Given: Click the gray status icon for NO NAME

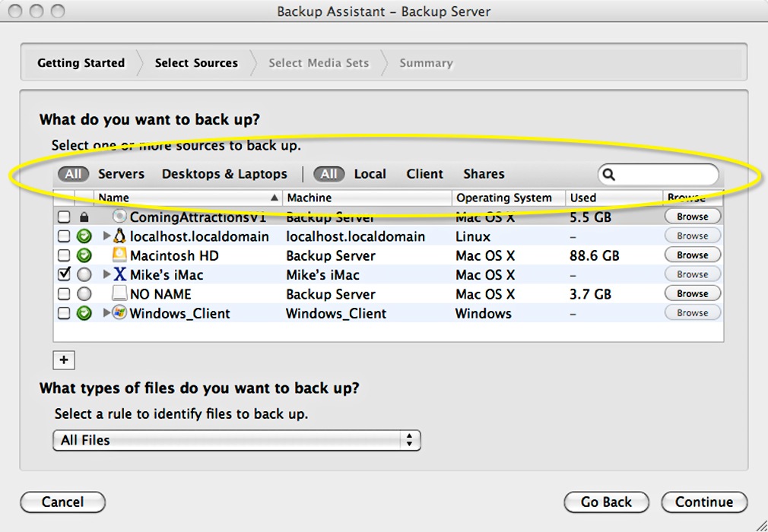Looking at the screenshot, I should (84, 294).
